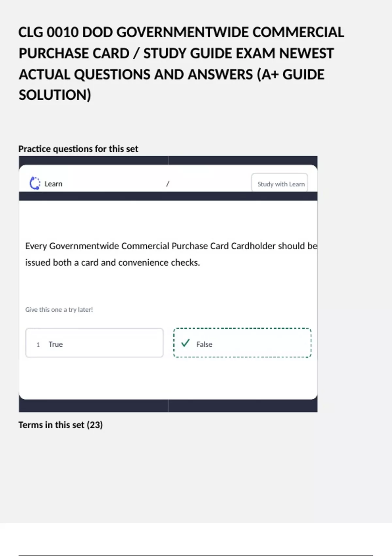
Task: Click the Governmentwide Purchase Card question text
Action: [x=171, y=254]
